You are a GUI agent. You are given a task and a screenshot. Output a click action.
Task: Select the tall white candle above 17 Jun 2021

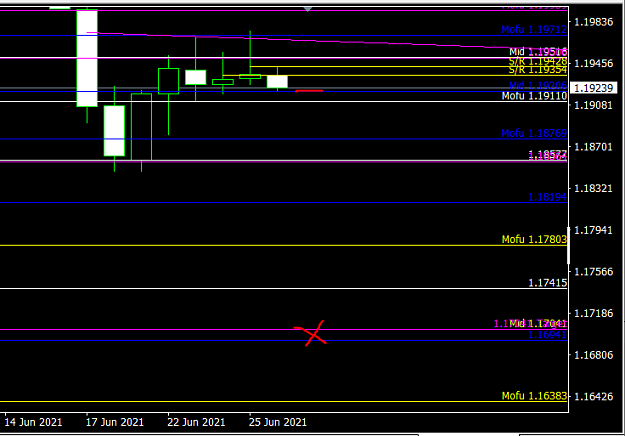pos(87,58)
